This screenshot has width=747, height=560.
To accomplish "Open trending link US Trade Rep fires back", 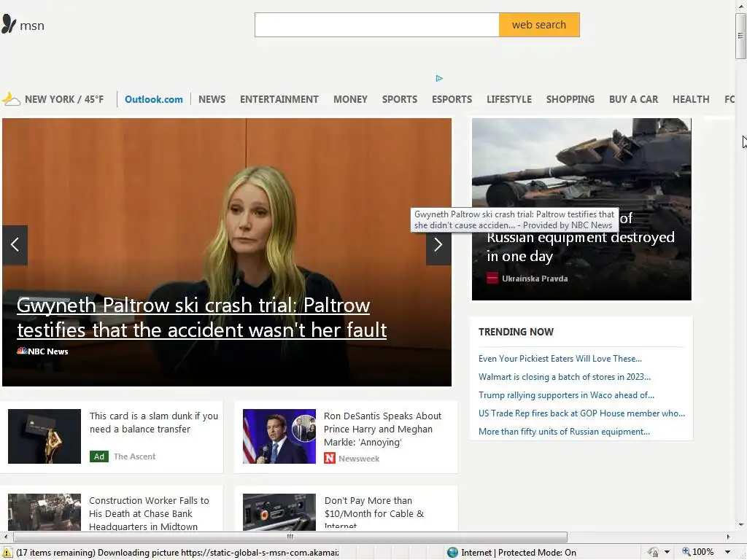I will [581, 413].
